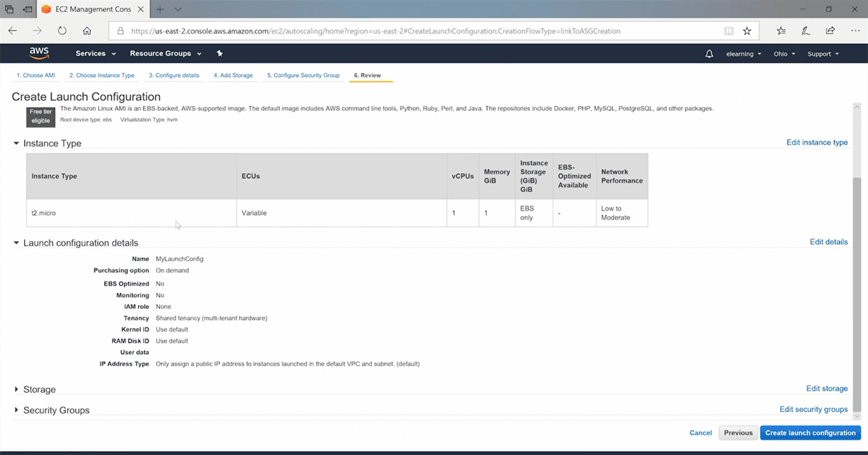Expand the Security Groups section
The width and height of the screenshot is (868, 455).
[17, 410]
